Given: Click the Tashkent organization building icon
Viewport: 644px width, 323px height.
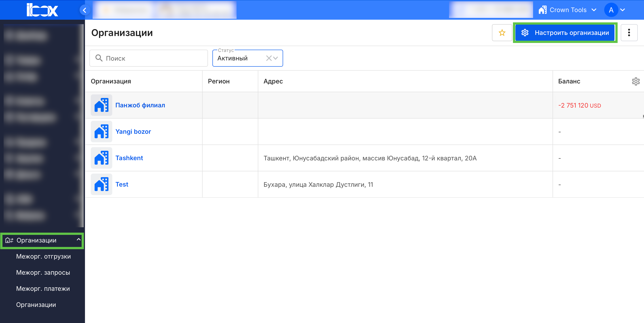Looking at the screenshot, I should click(x=101, y=158).
